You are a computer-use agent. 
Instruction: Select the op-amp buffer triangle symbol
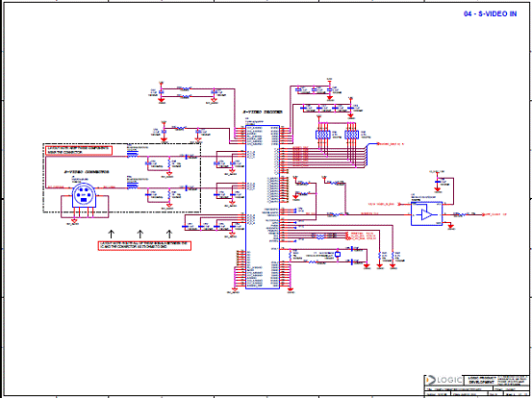[x=427, y=214]
